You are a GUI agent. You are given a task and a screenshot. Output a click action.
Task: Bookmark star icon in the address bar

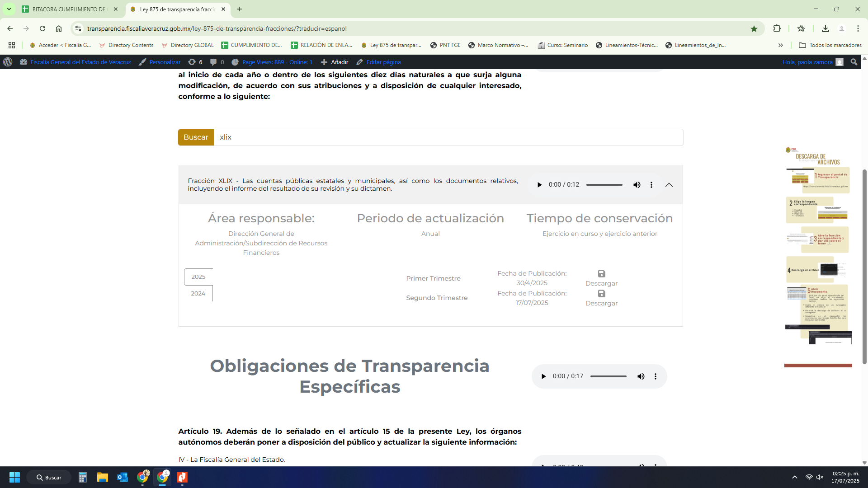tap(754, 29)
